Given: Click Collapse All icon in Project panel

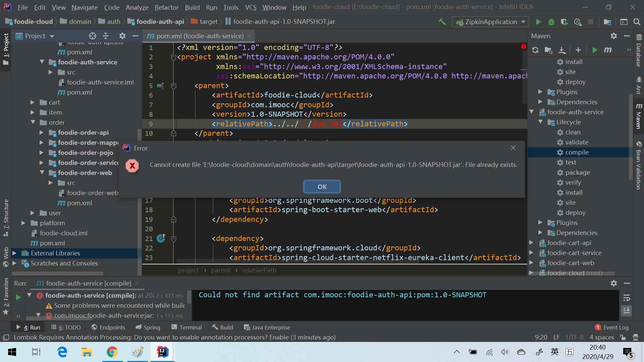Looking at the screenshot, I should pos(106,36).
